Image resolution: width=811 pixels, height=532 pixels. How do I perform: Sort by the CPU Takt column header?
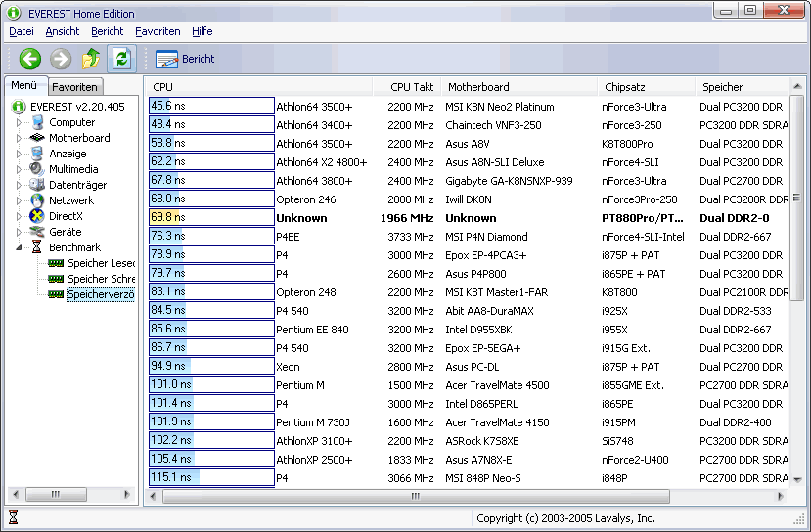tap(407, 87)
